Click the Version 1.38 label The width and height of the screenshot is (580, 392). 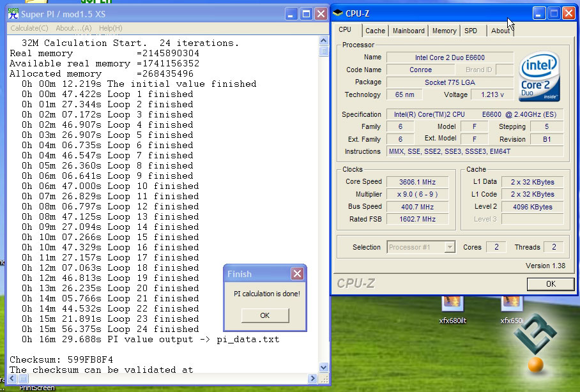click(x=546, y=266)
